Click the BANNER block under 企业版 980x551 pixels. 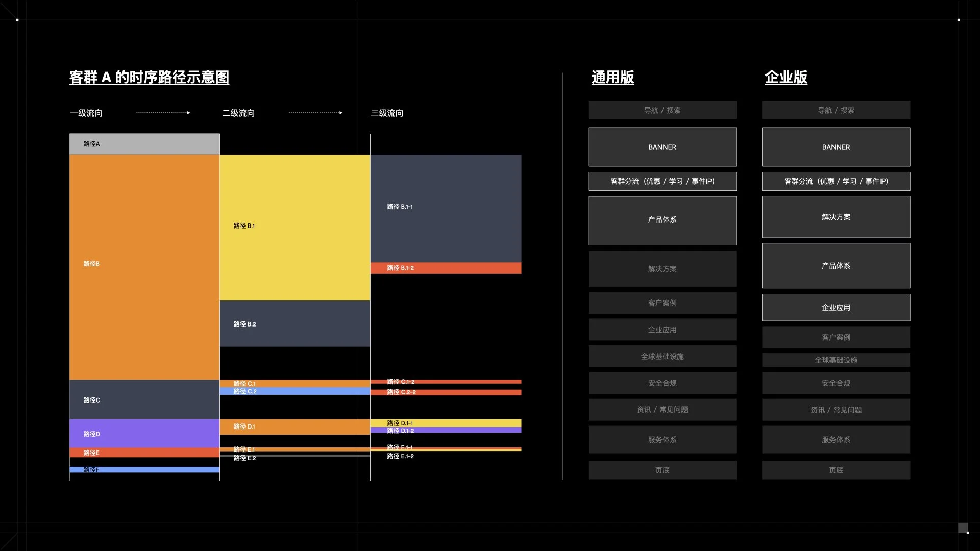(836, 147)
